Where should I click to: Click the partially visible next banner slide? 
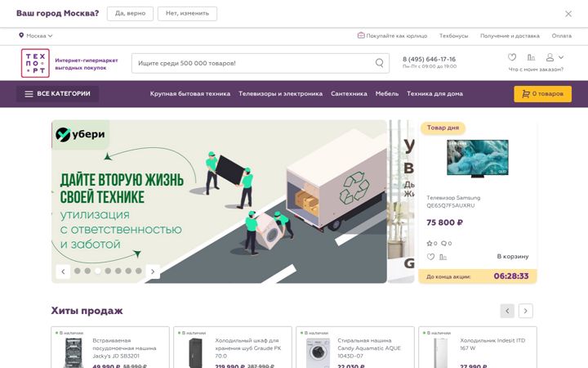click(401, 201)
